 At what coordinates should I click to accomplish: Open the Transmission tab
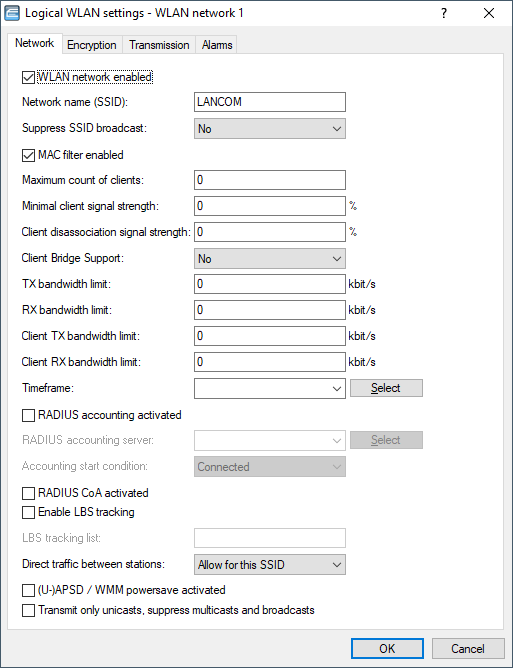(159, 45)
